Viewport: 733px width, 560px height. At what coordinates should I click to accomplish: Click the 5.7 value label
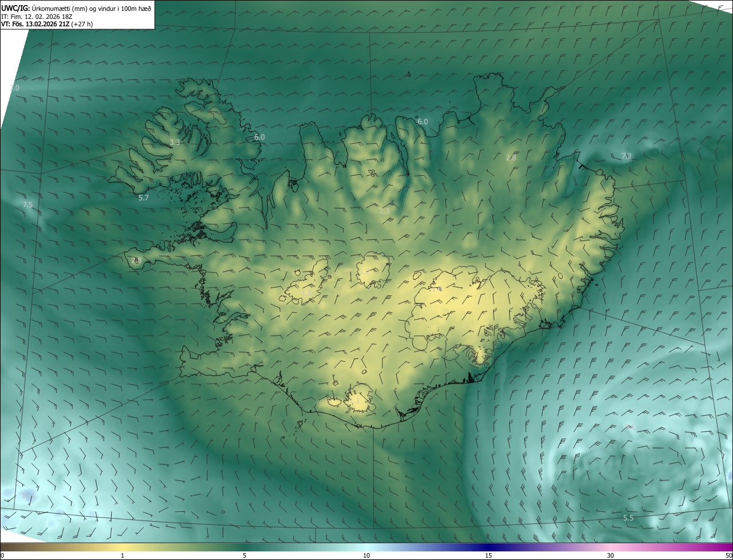(x=144, y=198)
